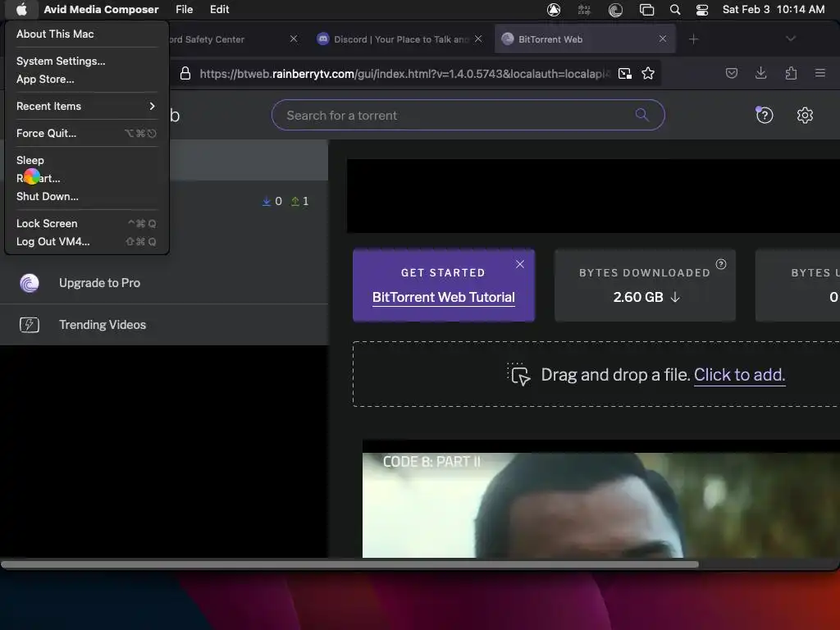Image resolution: width=840 pixels, height=630 pixels.
Task: Click the Click to add link
Action: 739,375
